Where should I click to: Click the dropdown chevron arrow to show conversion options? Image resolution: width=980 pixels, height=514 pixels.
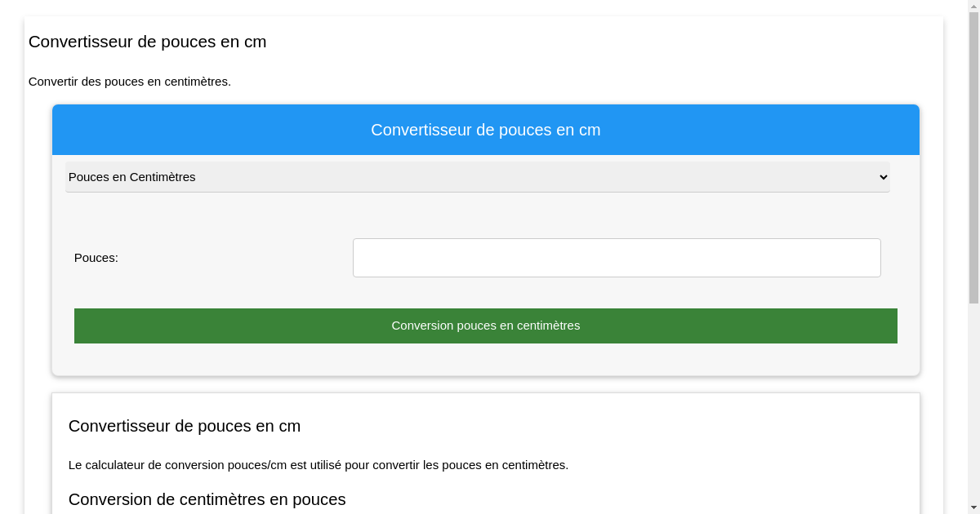(x=882, y=177)
